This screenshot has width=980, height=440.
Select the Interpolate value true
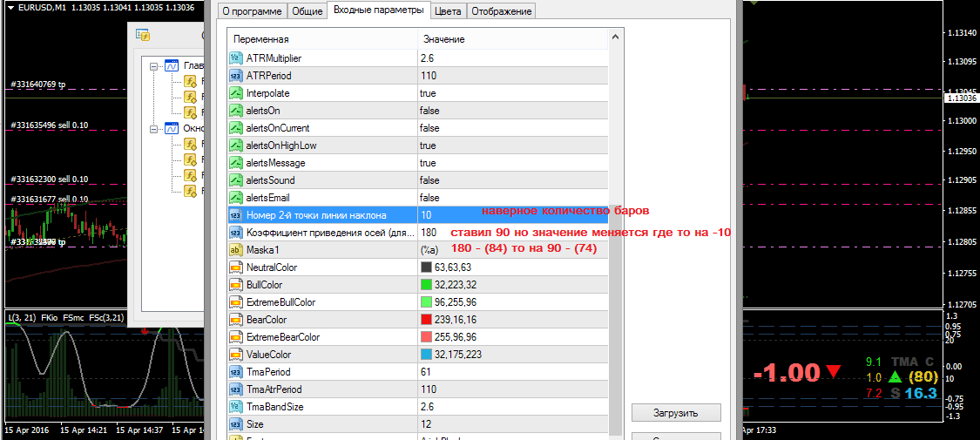[428, 93]
